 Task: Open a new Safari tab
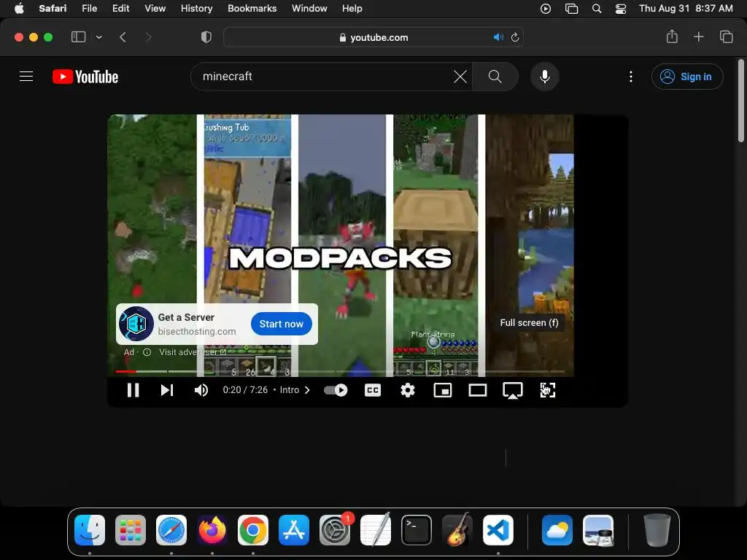click(x=698, y=36)
